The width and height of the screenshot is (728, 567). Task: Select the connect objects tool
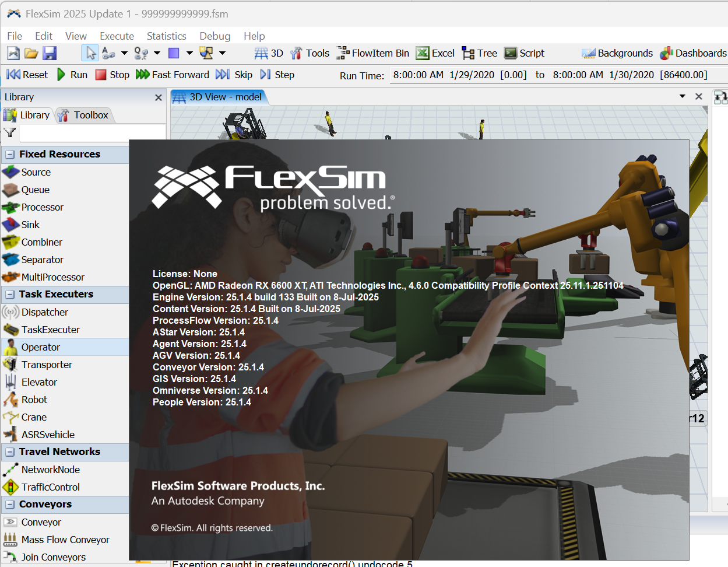[x=108, y=53]
